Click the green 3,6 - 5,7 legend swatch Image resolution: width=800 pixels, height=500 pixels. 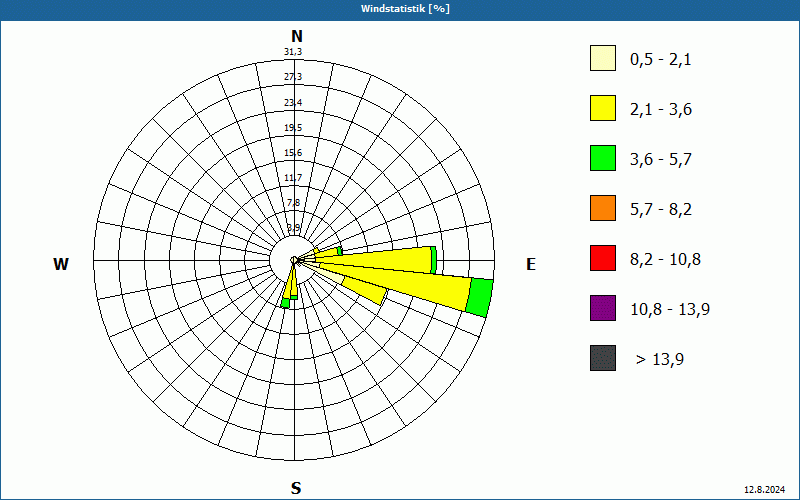click(603, 158)
